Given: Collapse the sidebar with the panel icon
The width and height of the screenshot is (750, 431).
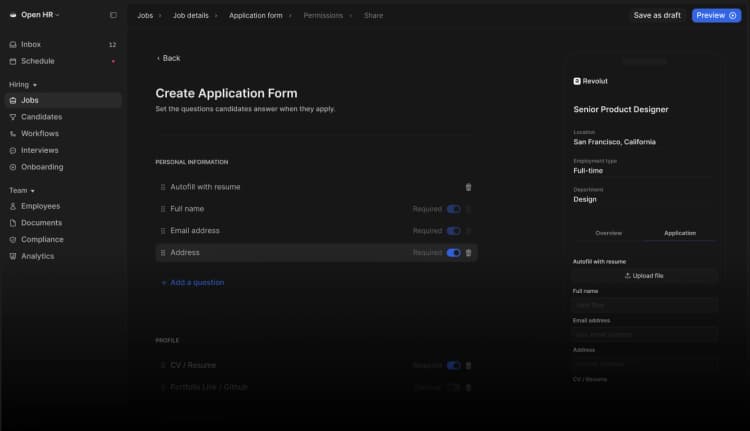Looking at the screenshot, I should [113, 15].
